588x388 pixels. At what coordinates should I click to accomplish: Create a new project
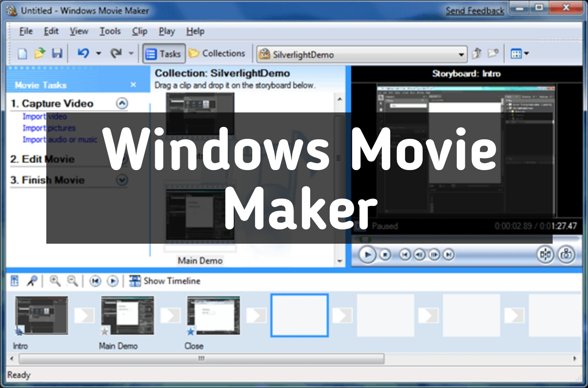[22, 53]
